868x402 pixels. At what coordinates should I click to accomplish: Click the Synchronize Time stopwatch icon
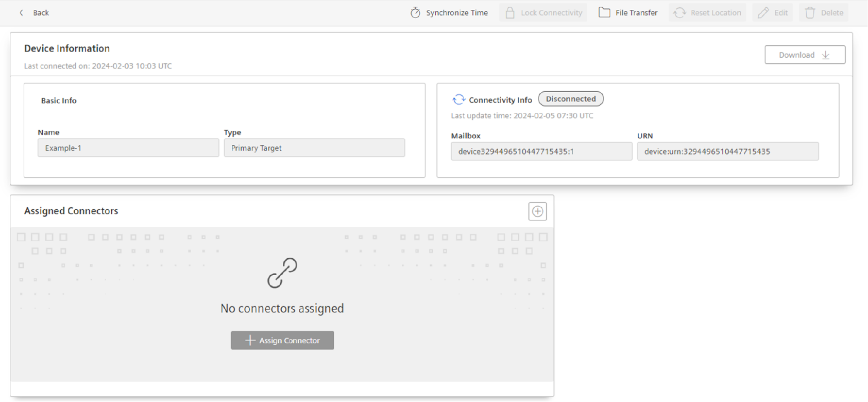click(x=415, y=13)
